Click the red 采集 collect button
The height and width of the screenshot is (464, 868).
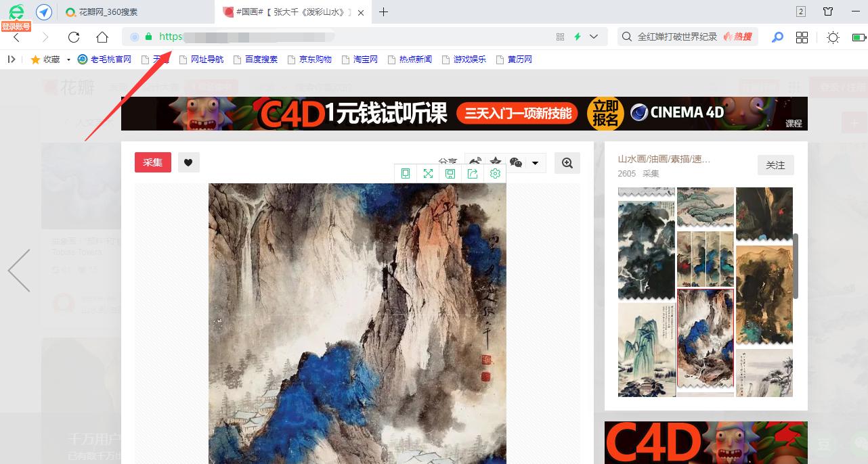(x=152, y=162)
